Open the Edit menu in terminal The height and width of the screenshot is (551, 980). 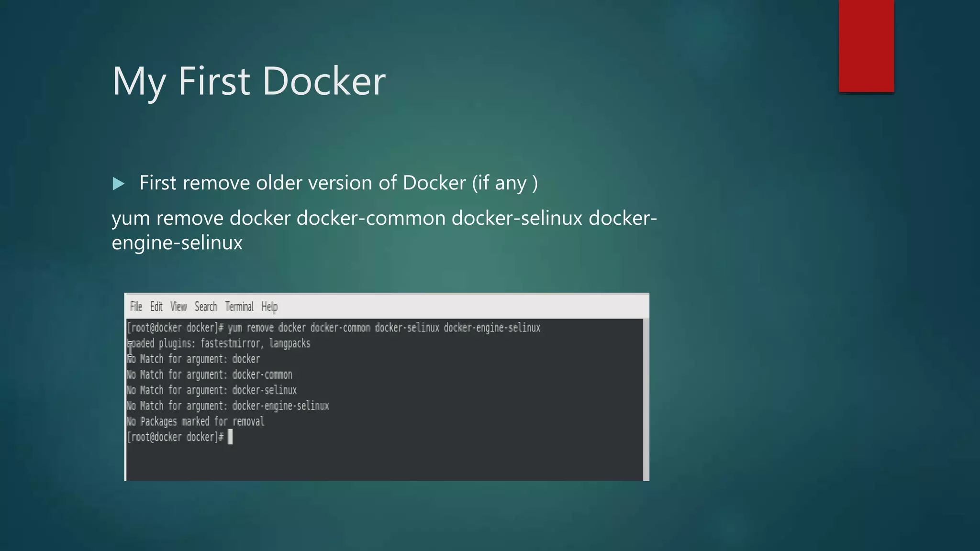coord(156,307)
